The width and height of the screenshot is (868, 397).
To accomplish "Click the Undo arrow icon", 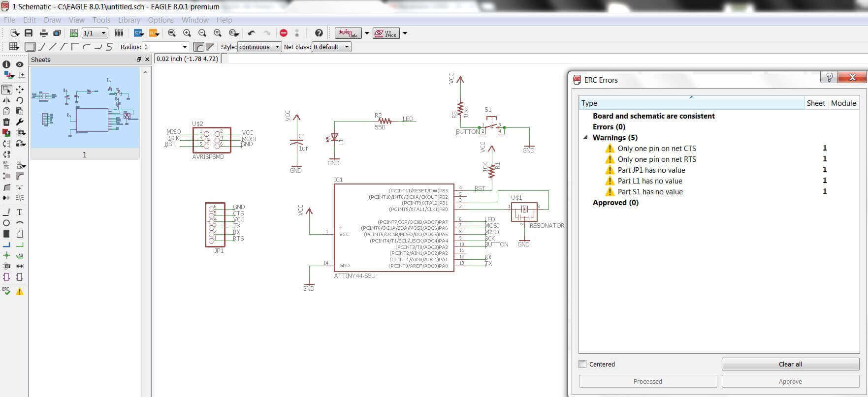I will click(x=251, y=33).
